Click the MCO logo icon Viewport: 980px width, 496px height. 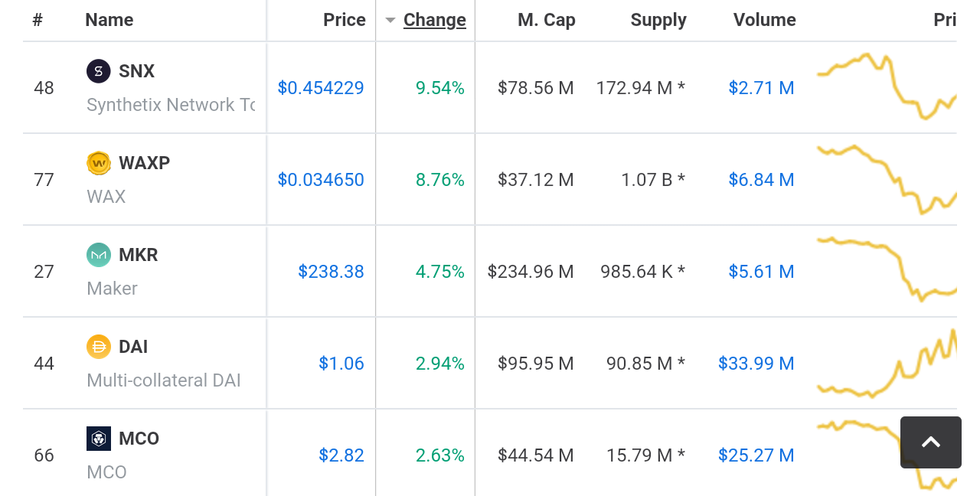[99, 439]
